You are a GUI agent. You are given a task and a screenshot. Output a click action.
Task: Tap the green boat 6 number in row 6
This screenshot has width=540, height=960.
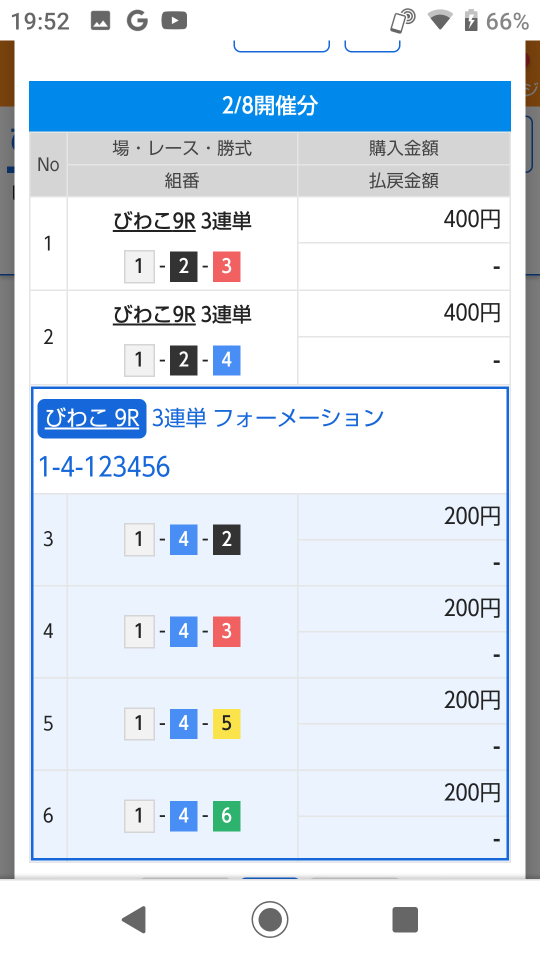coord(227,816)
